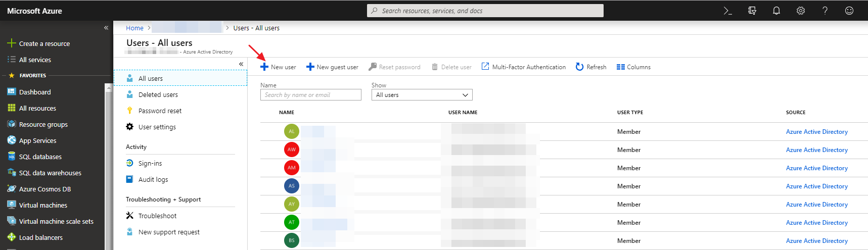Collapse the Users menu panel
Viewport: 868px width, 250px height.
(x=241, y=64)
